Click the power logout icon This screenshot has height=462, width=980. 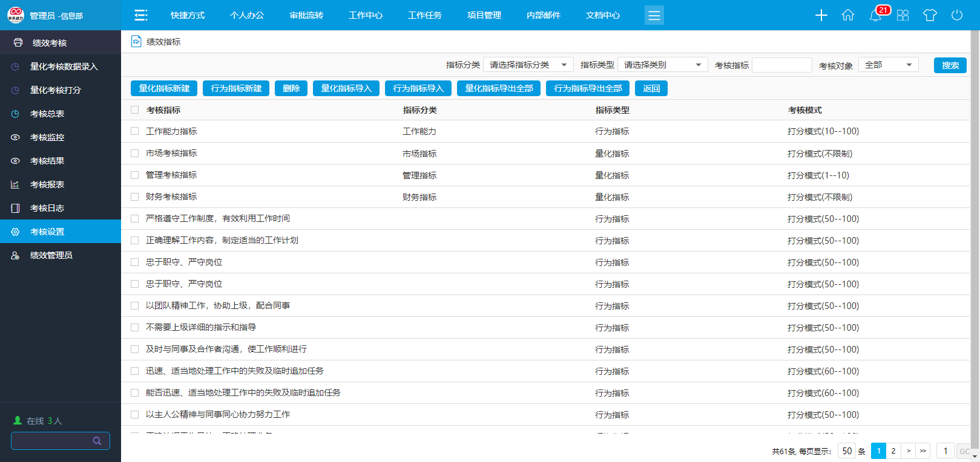pos(957,15)
